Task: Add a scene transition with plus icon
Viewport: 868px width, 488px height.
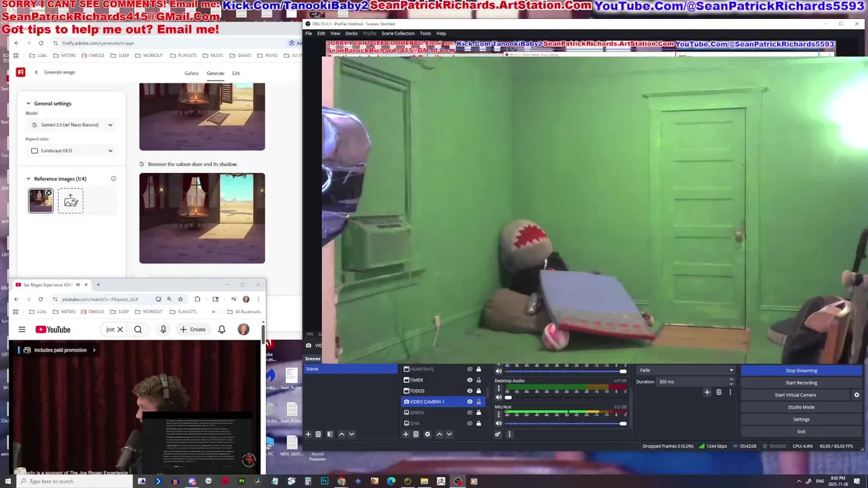Action: tap(707, 392)
